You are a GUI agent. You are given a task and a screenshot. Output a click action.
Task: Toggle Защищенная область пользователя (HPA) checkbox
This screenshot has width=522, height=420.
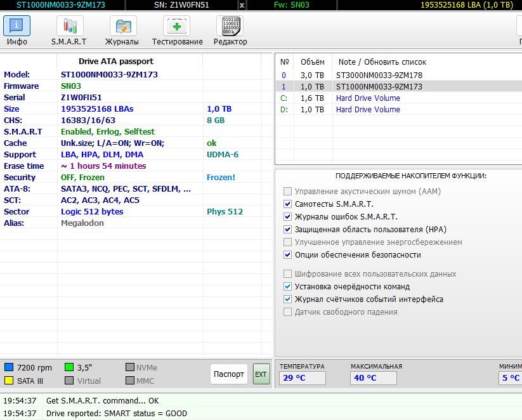(x=287, y=229)
